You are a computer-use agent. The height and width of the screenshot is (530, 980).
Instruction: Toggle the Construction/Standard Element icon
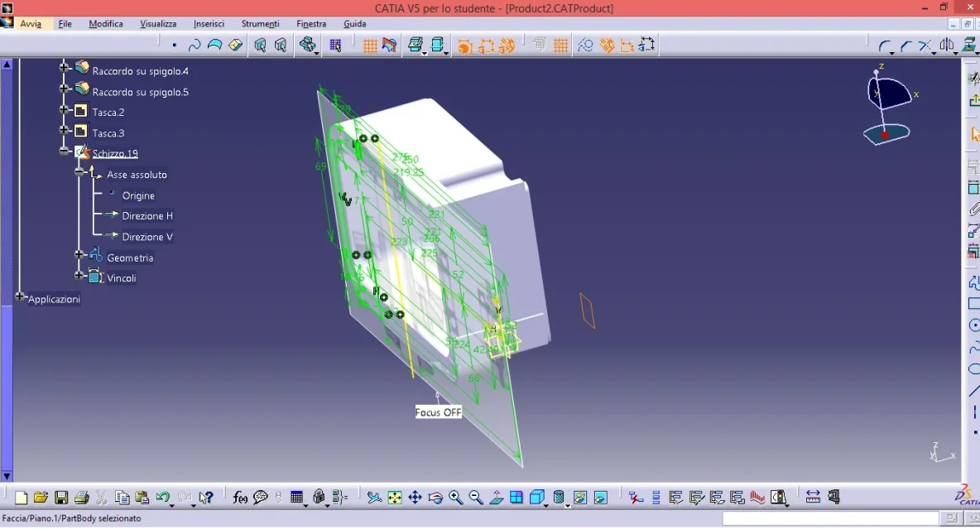click(x=585, y=46)
